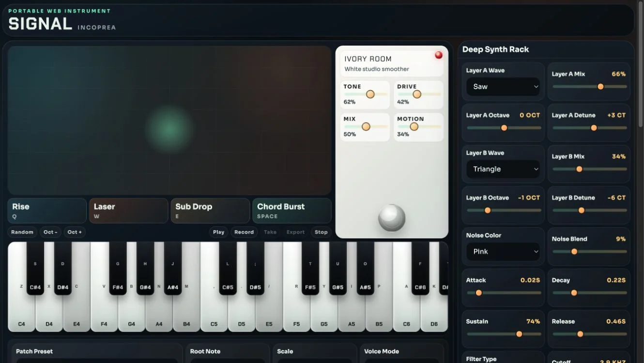
Task: Play the A#5 black key
Action: click(366, 268)
